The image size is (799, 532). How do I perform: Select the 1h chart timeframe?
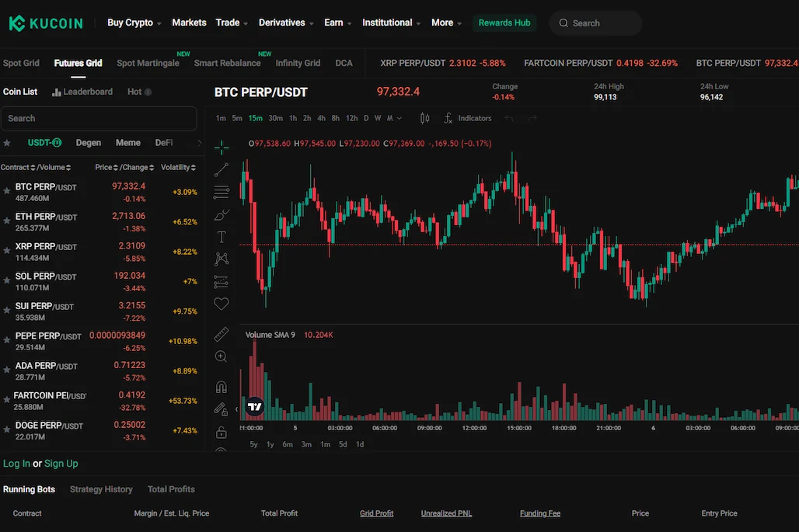point(293,118)
